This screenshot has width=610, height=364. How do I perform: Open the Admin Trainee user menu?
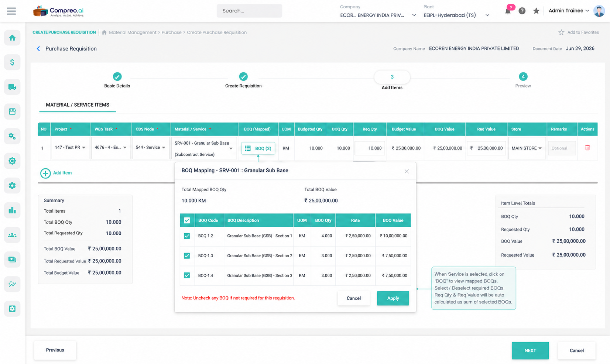569,10
